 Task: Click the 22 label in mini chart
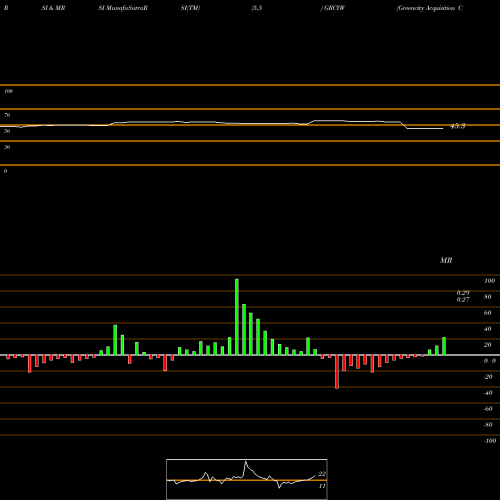pos(322,474)
